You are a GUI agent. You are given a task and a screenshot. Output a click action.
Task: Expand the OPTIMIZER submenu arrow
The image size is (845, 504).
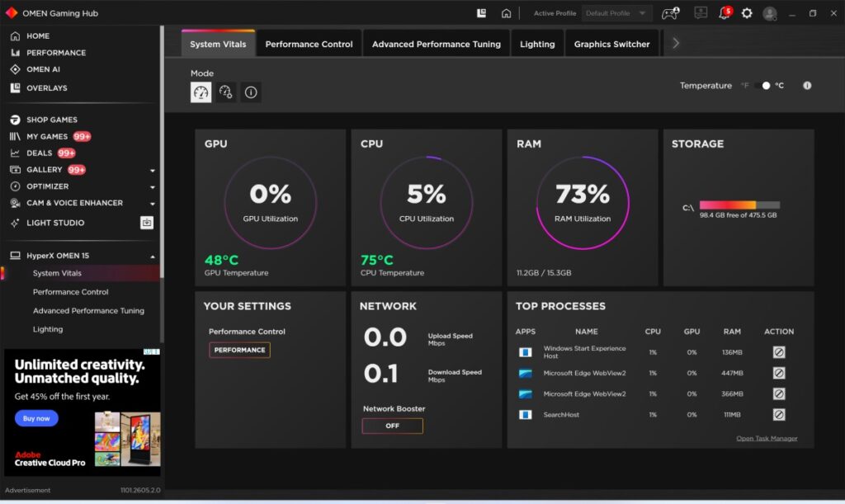153,187
